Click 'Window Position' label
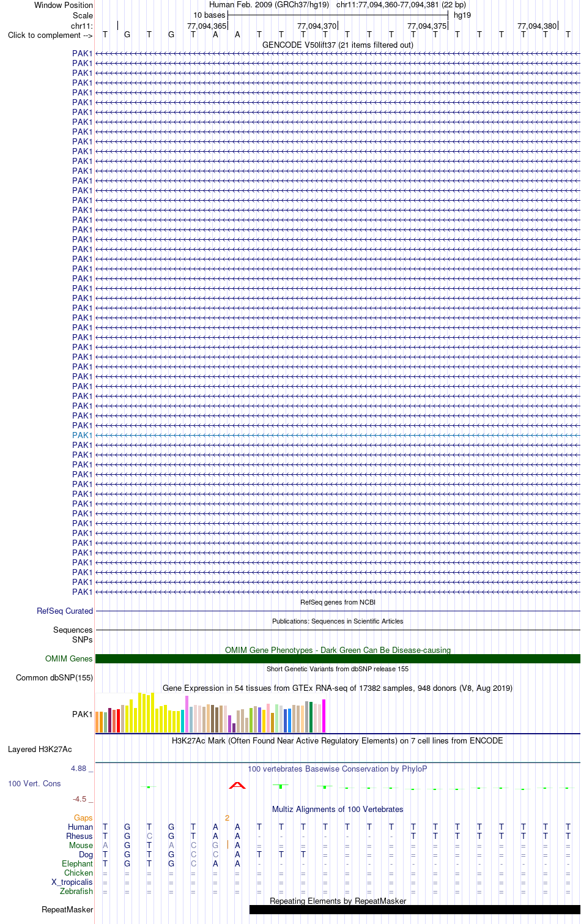 pyautogui.click(x=64, y=5)
